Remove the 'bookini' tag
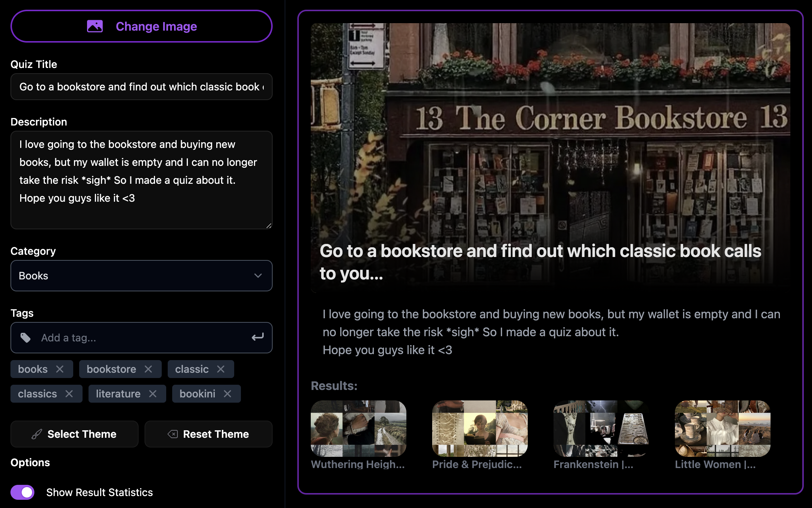The height and width of the screenshot is (508, 812). point(227,394)
